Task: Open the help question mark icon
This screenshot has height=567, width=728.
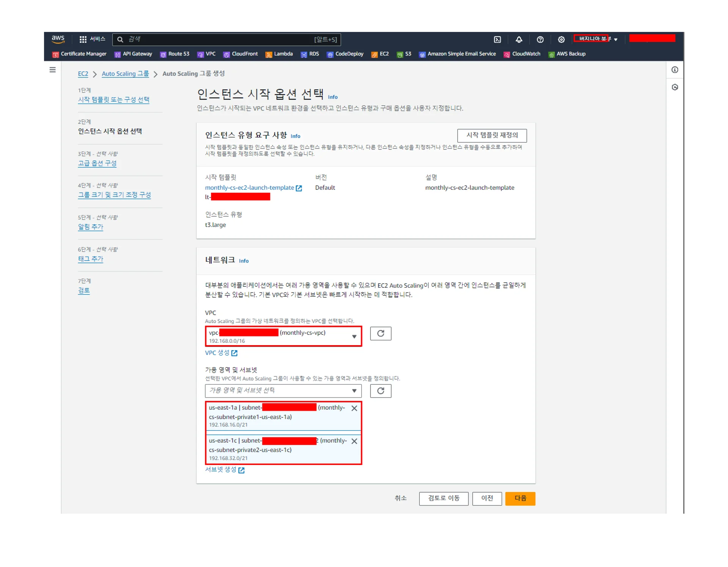Action: click(540, 39)
